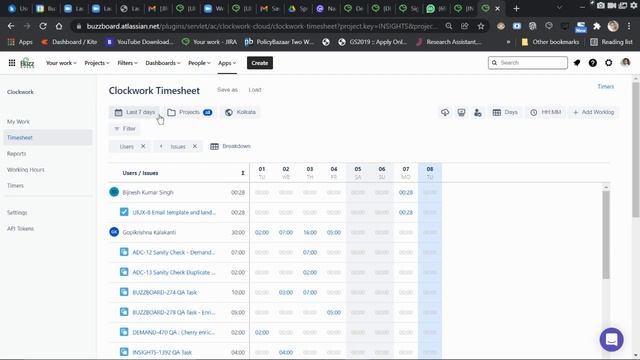Screen dimensions: 640x360
Task: Click Gopikrishna Kalakanti's avatar
Action: click(114, 232)
